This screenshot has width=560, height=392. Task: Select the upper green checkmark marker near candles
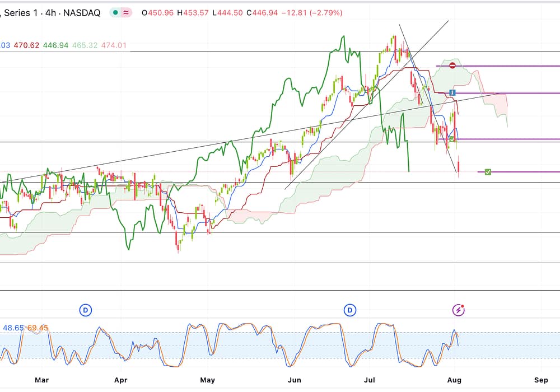pyautogui.click(x=452, y=138)
